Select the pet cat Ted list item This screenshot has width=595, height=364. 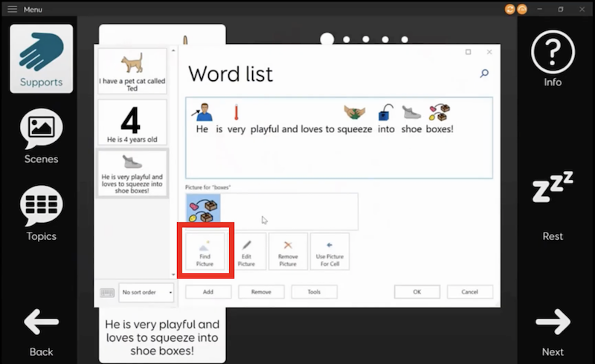(132, 72)
